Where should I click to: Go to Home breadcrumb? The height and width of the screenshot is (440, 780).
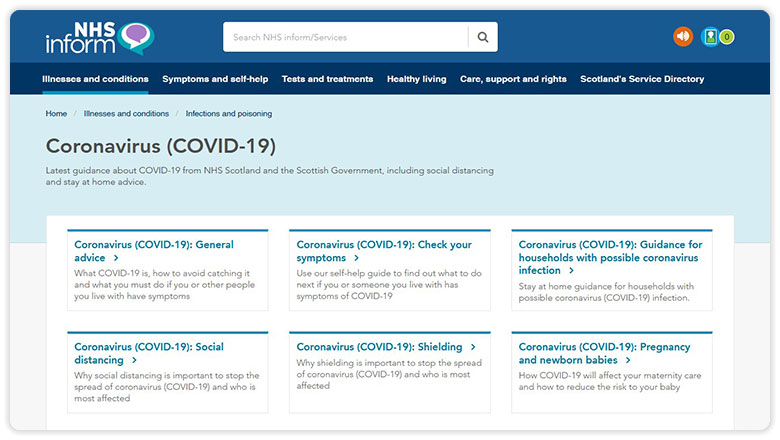coord(56,113)
